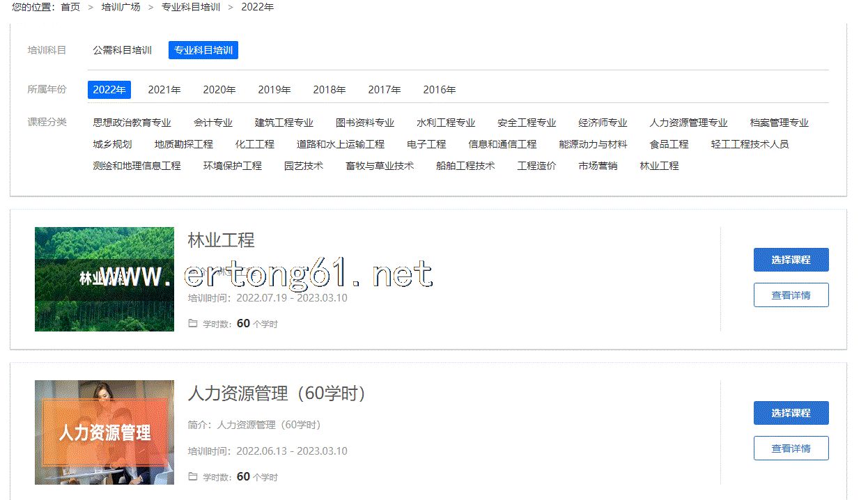
Task: View details of 人力资源管理 course via 查看详情
Action: click(791, 448)
